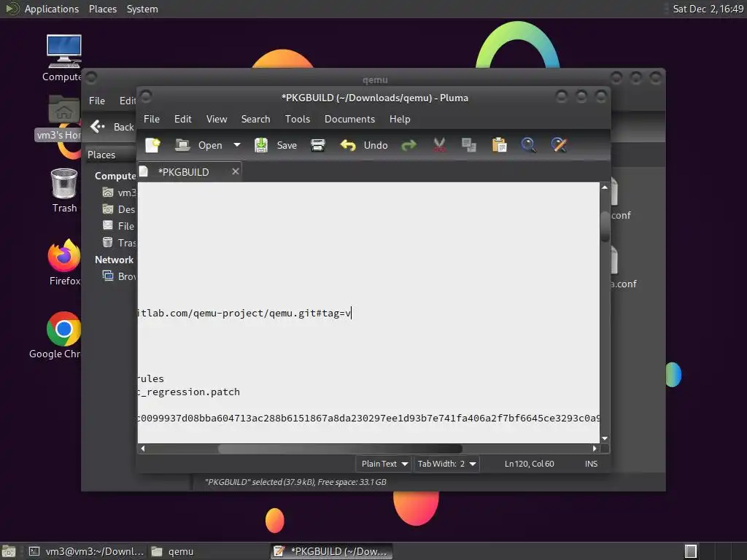Close the *PKGBUILD tab
This screenshot has height=560, width=747.
236,171
